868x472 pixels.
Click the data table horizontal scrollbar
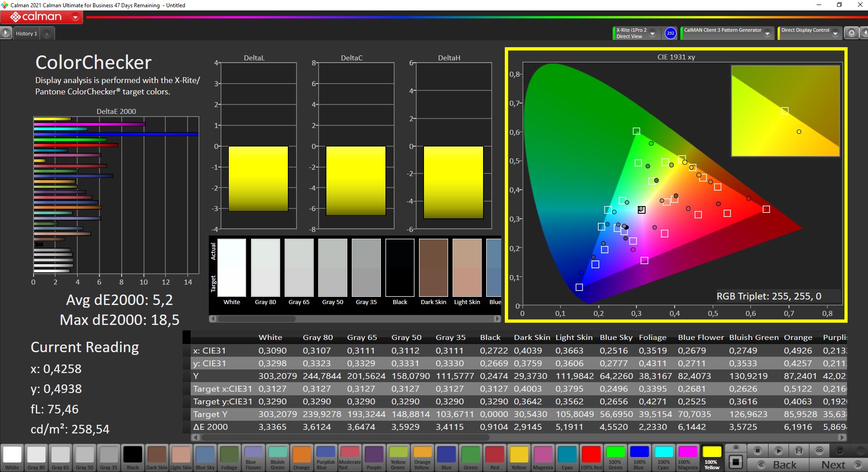click(x=345, y=438)
